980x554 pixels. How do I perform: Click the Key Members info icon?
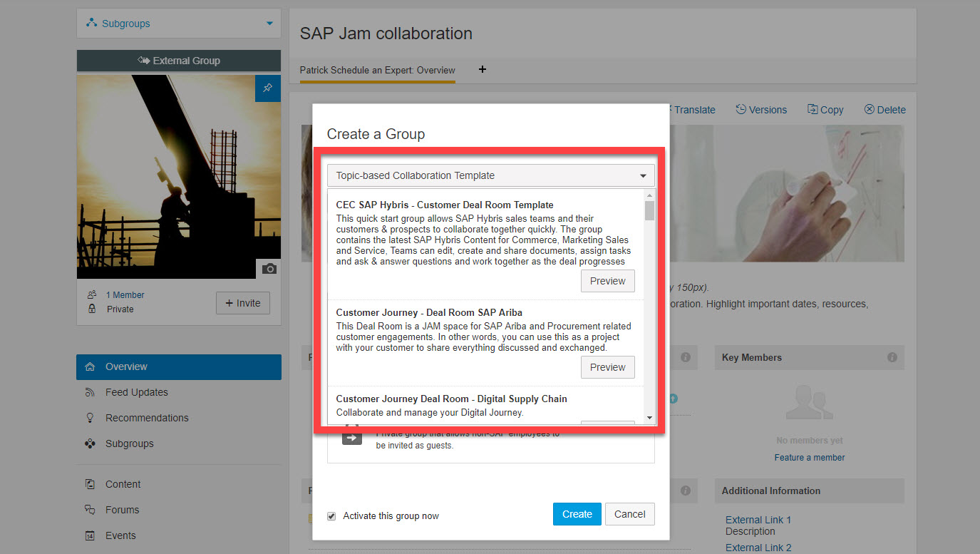point(892,357)
